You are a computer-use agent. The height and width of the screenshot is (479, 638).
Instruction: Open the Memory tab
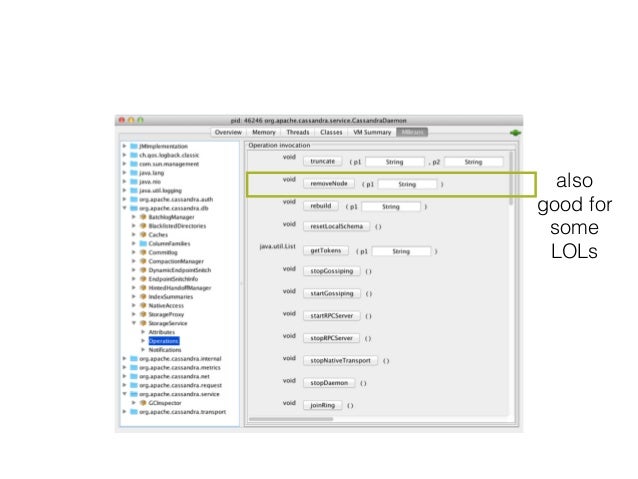[264, 132]
